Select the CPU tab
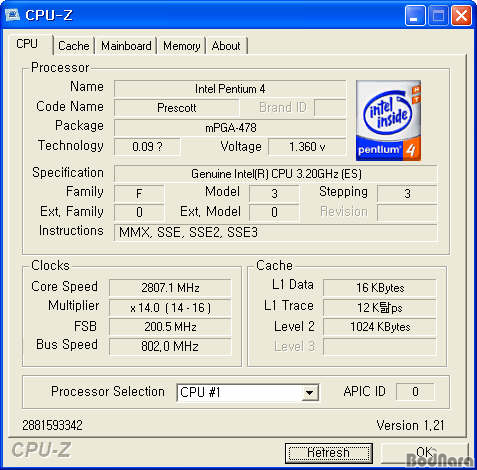Image resolution: width=477 pixels, height=470 pixels. click(x=28, y=44)
